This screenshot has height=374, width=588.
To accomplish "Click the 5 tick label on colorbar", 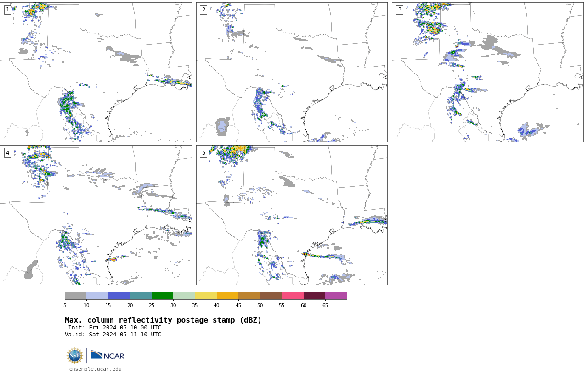I will point(65,305).
